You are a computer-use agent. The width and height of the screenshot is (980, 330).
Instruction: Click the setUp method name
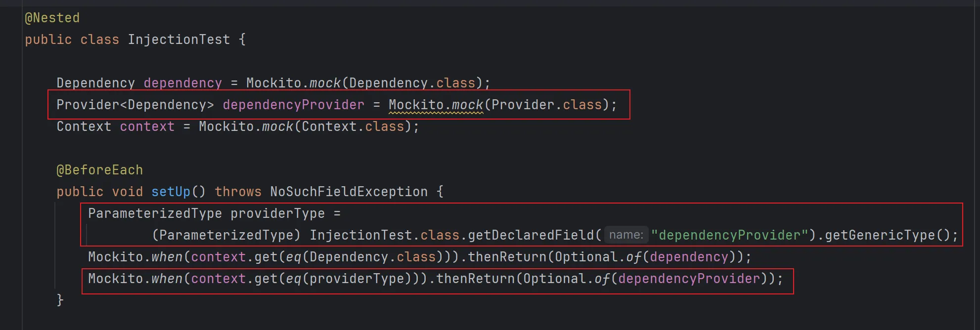tap(171, 192)
